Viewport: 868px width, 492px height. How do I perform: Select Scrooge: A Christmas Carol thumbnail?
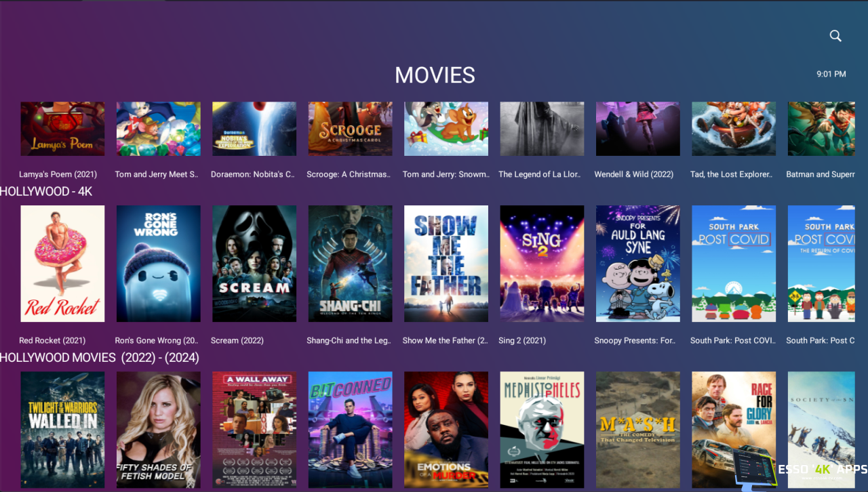click(350, 129)
